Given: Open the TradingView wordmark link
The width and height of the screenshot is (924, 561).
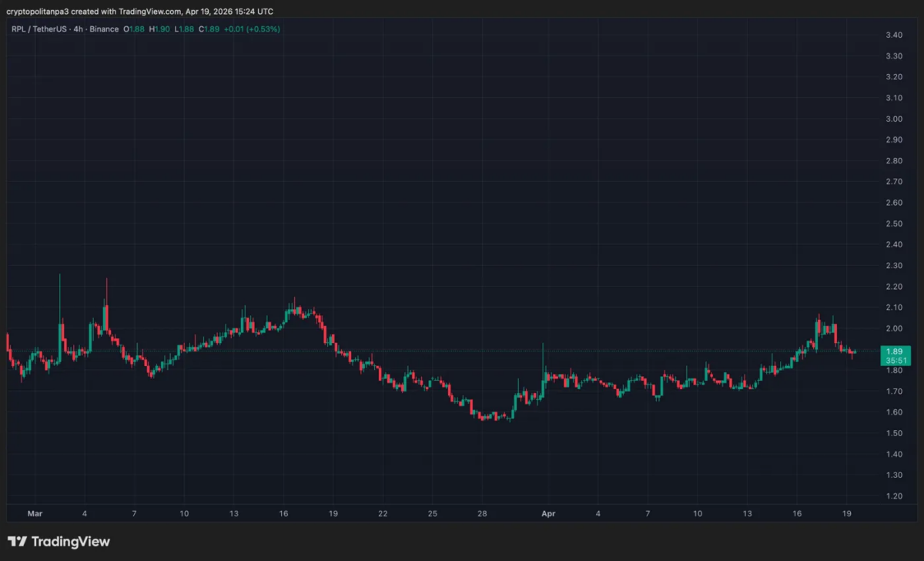Looking at the screenshot, I should tap(69, 542).
